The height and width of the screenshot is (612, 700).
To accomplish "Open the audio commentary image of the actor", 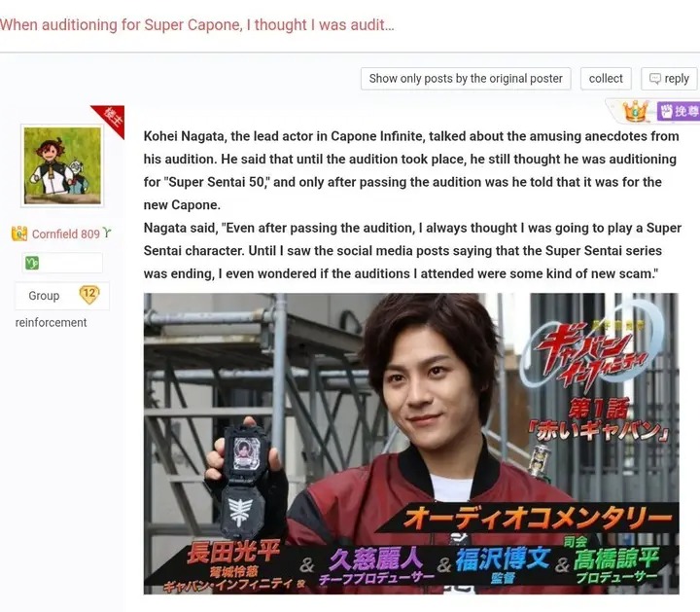I will coord(411,444).
